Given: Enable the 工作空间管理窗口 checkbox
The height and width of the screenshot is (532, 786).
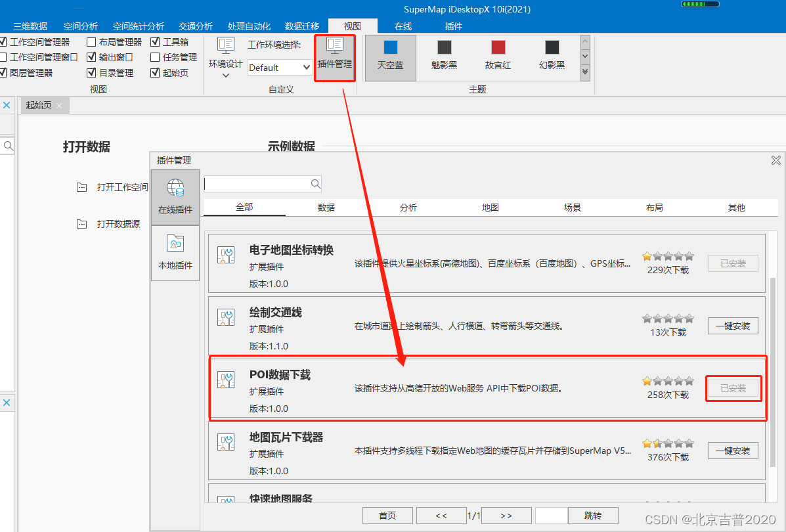Looking at the screenshot, I should pyautogui.click(x=3, y=57).
